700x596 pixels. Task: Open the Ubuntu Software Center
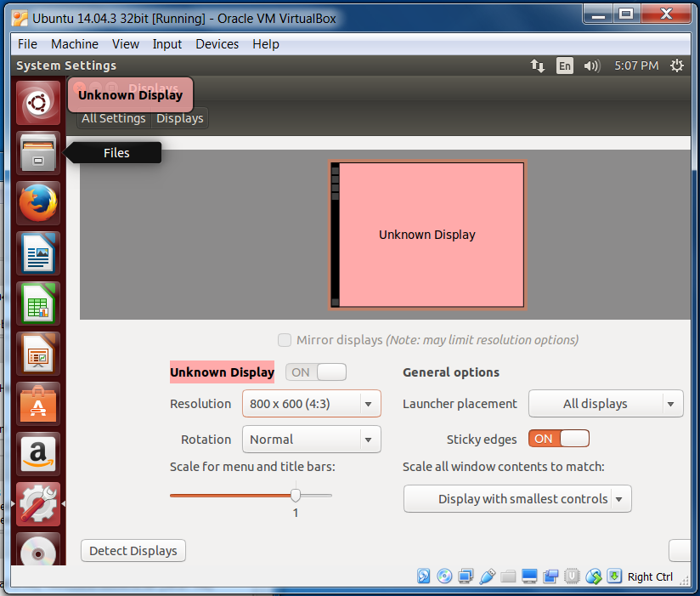[37, 404]
